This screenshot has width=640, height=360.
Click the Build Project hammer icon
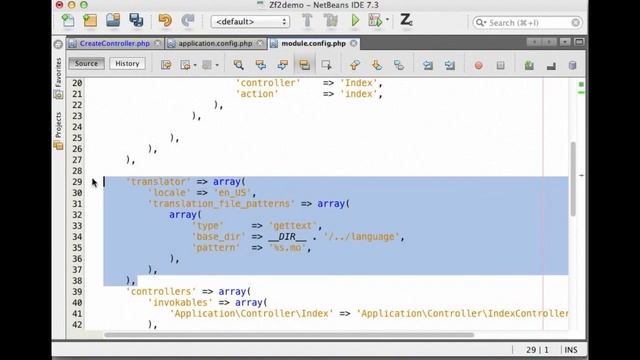click(307, 20)
